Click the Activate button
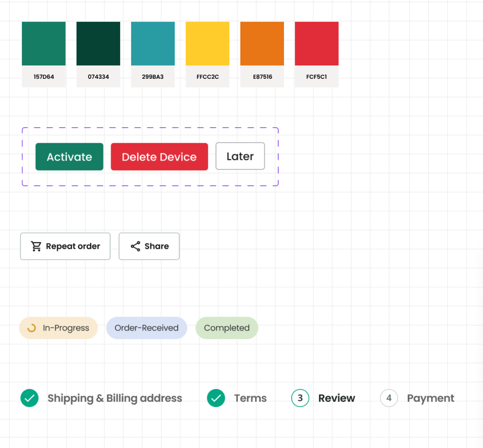 [x=69, y=157]
